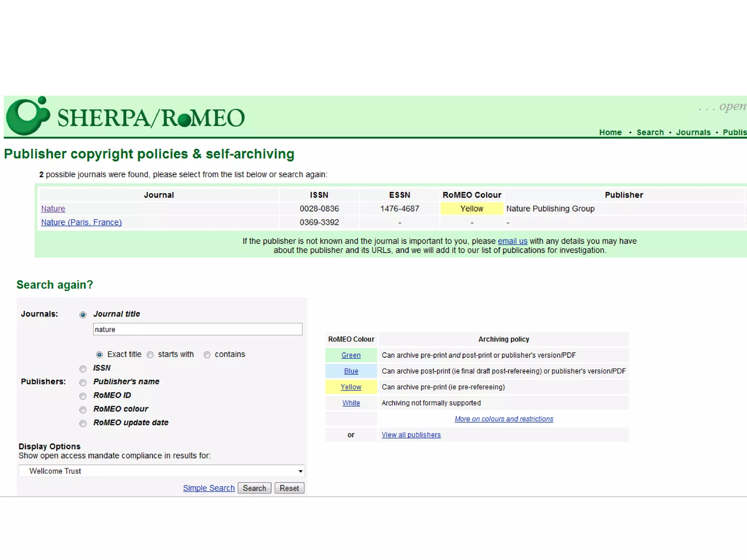Choose Publisher's name search option

(x=83, y=382)
